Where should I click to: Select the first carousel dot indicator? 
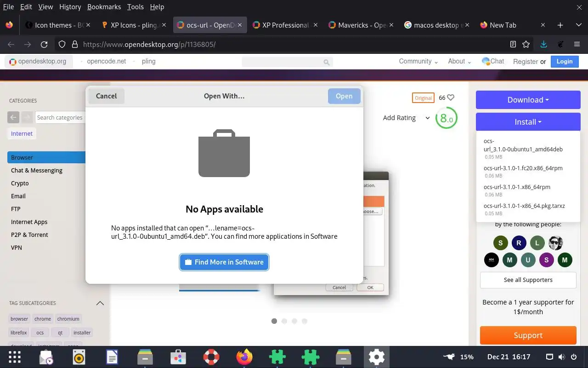274,321
